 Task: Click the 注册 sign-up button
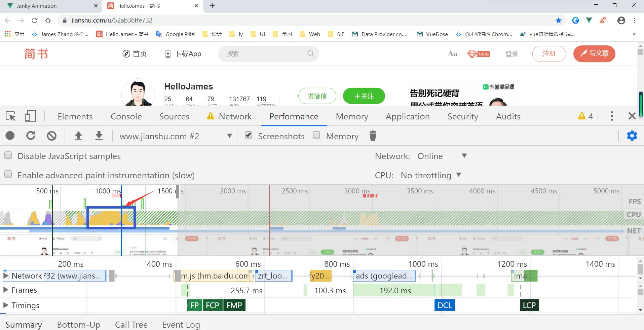click(x=549, y=54)
